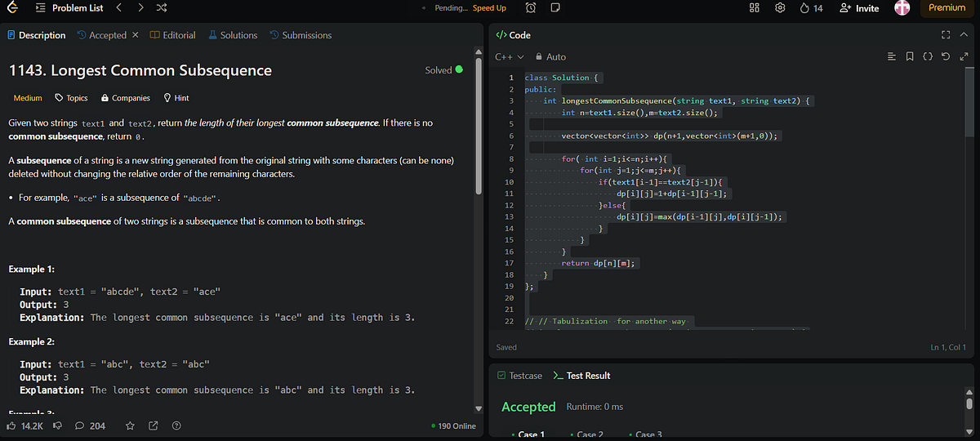Like the problem with thumbs up
Screen dimensions: 980x441
pyautogui.click(x=11, y=425)
